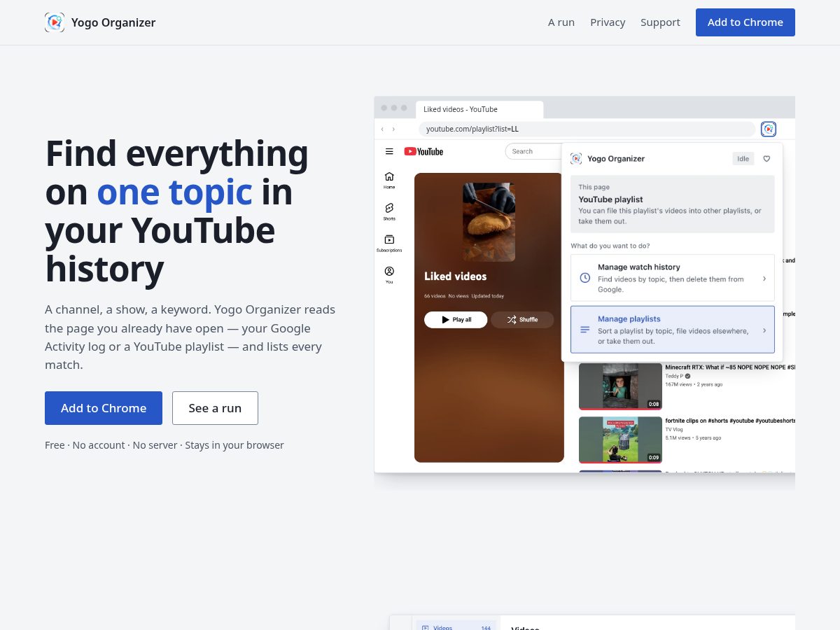The width and height of the screenshot is (840, 630).
Task: Click the YouTube Search field
Action: [x=533, y=151]
